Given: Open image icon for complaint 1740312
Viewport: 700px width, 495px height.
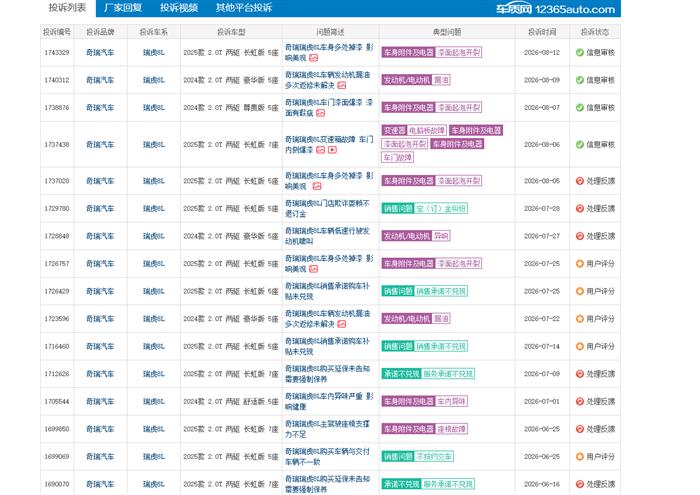Looking at the screenshot, I should click(x=342, y=85).
